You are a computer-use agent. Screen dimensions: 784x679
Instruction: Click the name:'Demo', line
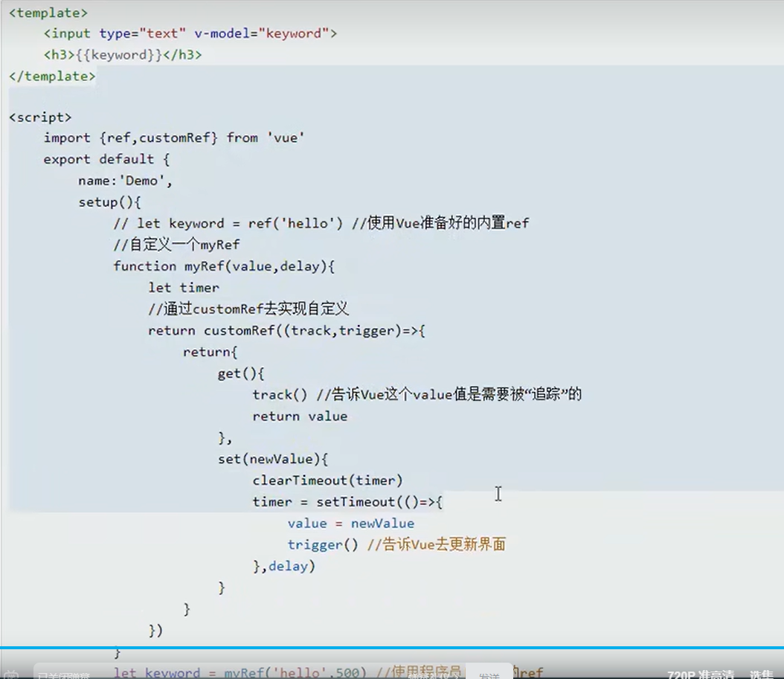coord(126,181)
